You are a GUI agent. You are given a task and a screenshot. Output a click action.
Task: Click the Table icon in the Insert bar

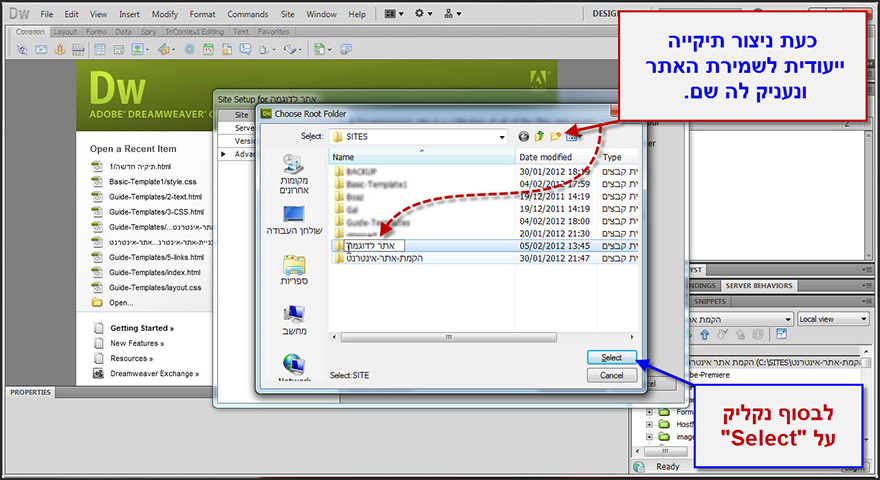(x=100, y=49)
